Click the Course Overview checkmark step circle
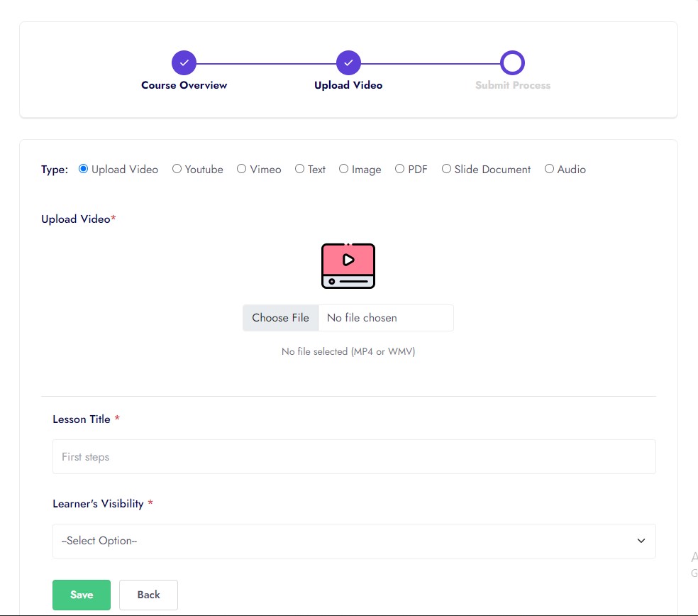Screen dimensions: 698x616 click(184, 62)
